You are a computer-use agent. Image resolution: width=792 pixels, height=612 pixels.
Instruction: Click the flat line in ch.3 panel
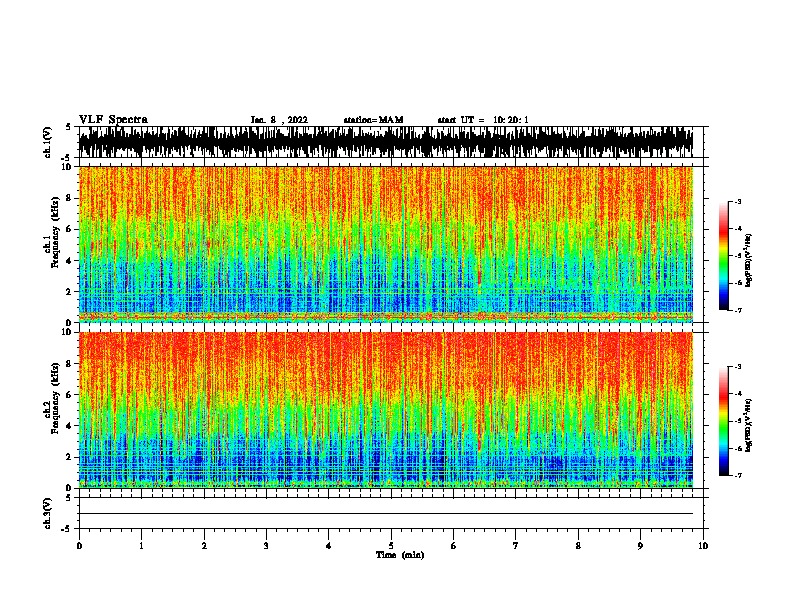point(386,514)
